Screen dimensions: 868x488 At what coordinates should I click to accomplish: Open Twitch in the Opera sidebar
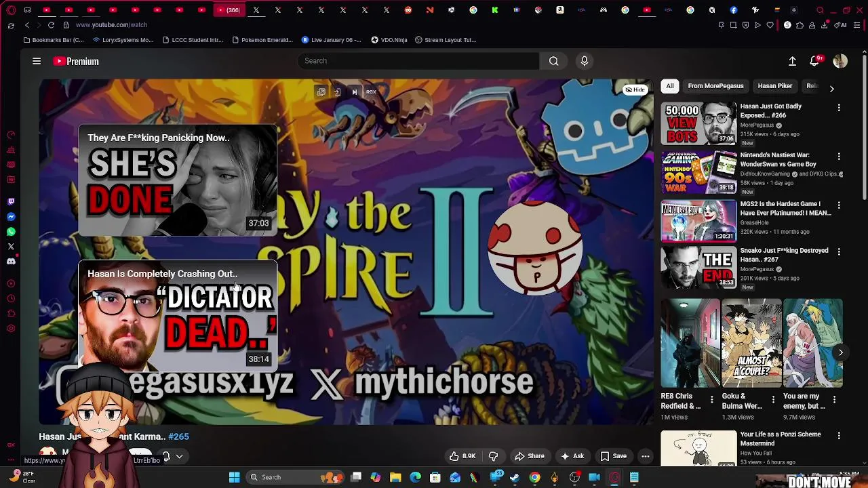(11, 202)
